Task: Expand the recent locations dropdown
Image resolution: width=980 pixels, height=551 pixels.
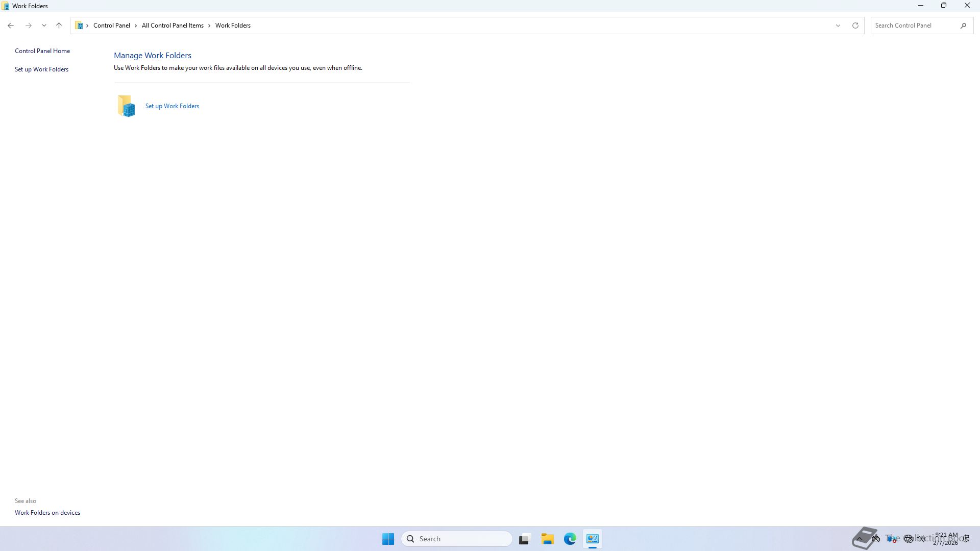Action: 44,26
